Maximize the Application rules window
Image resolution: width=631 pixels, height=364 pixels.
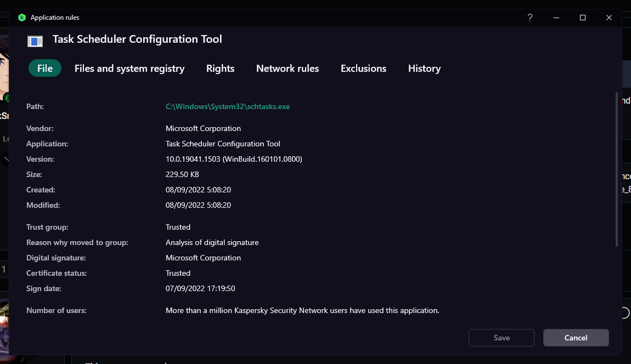coord(583,18)
